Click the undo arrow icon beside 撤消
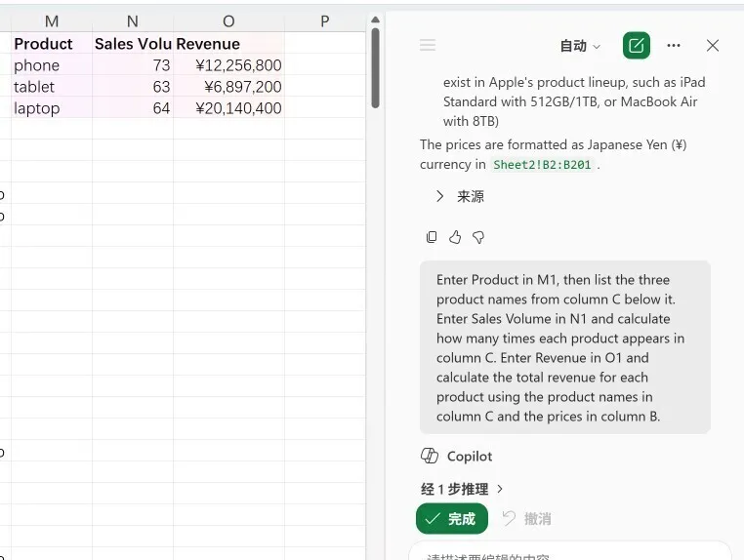This screenshot has height=560, width=744. point(509,518)
